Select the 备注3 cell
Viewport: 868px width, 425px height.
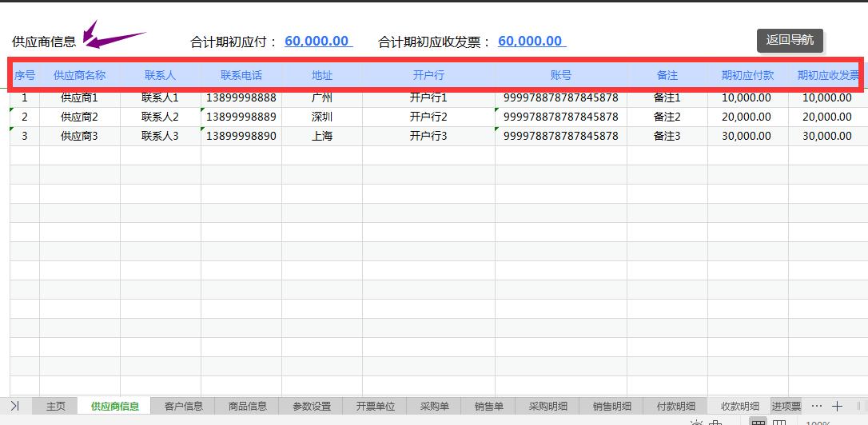(667, 136)
